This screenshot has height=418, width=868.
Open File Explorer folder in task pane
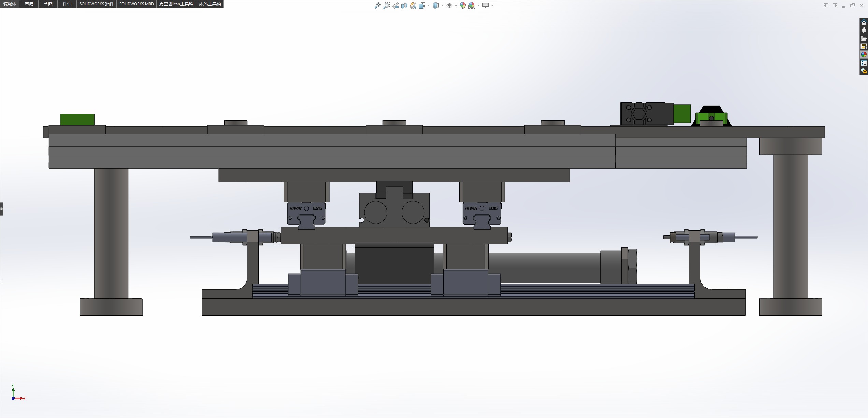pyautogui.click(x=864, y=38)
